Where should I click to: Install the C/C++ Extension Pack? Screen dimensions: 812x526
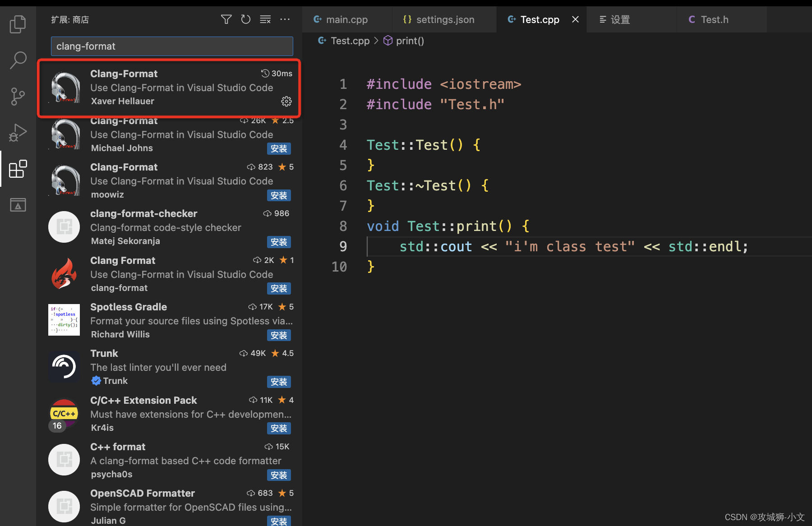click(x=279, y=429)
